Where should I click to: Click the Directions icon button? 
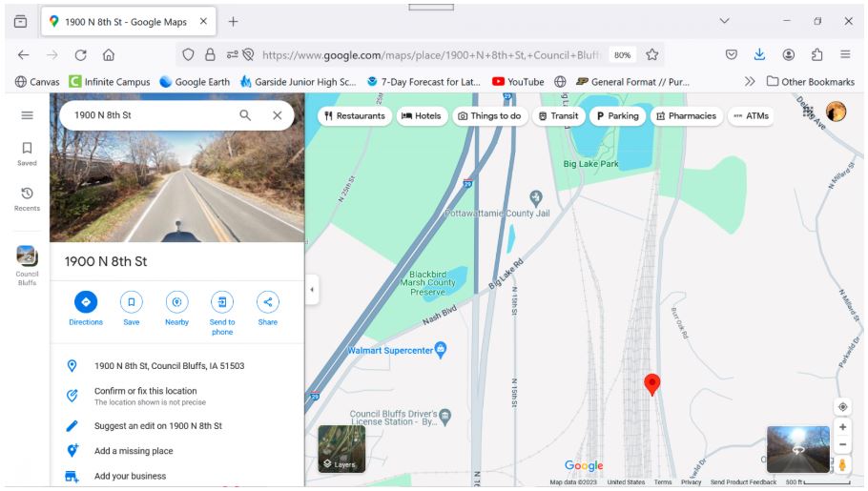86,302
